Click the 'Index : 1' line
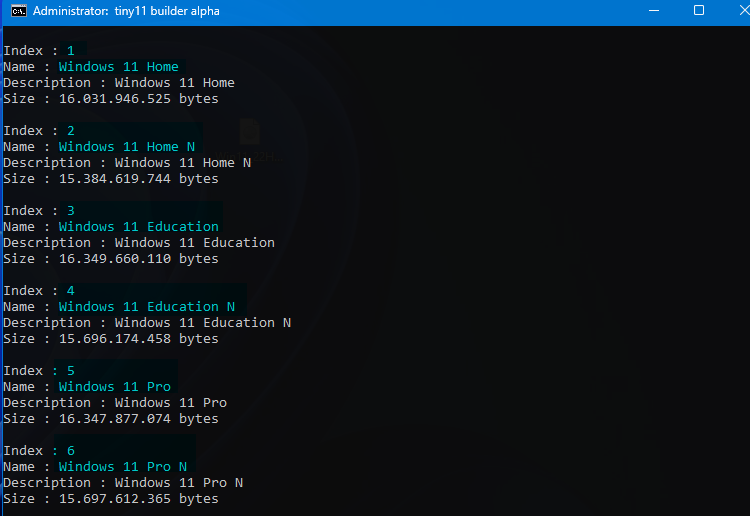 (39, 51)
